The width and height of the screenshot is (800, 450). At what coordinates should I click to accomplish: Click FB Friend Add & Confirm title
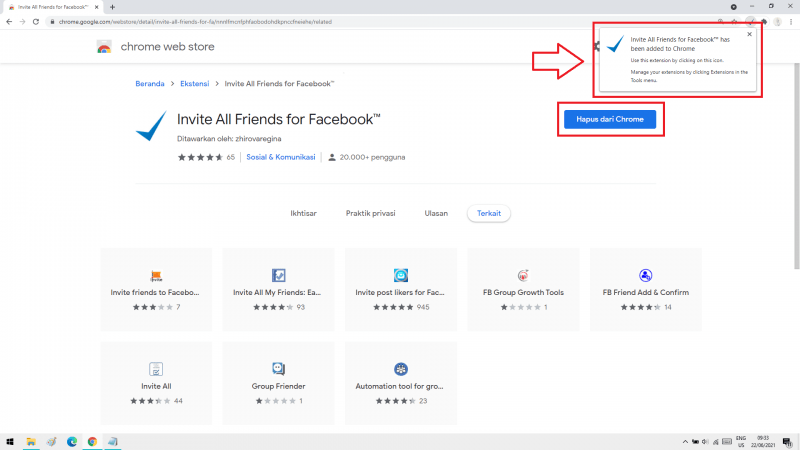coord(645,292)
